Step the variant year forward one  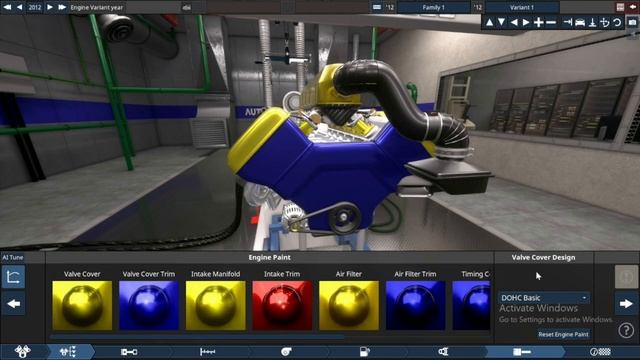49,7
